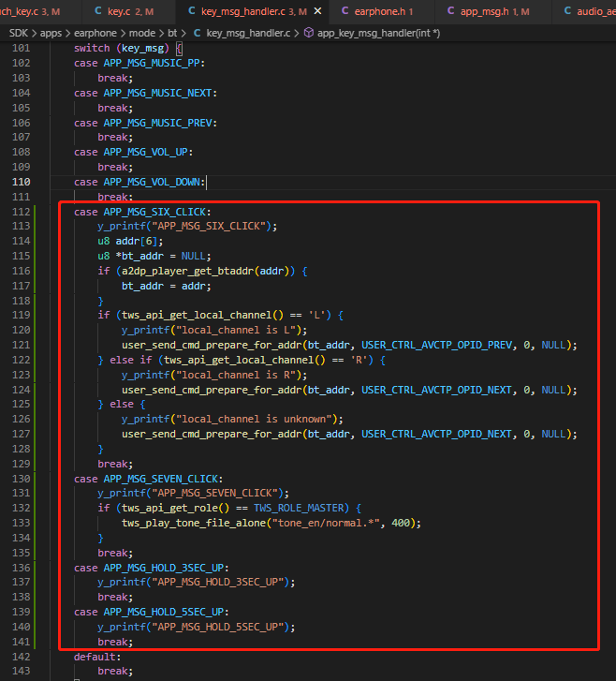
Task: Click APP_MSG_HOLD_5SEC_UP case label on line 139
Action: point(164,612)
